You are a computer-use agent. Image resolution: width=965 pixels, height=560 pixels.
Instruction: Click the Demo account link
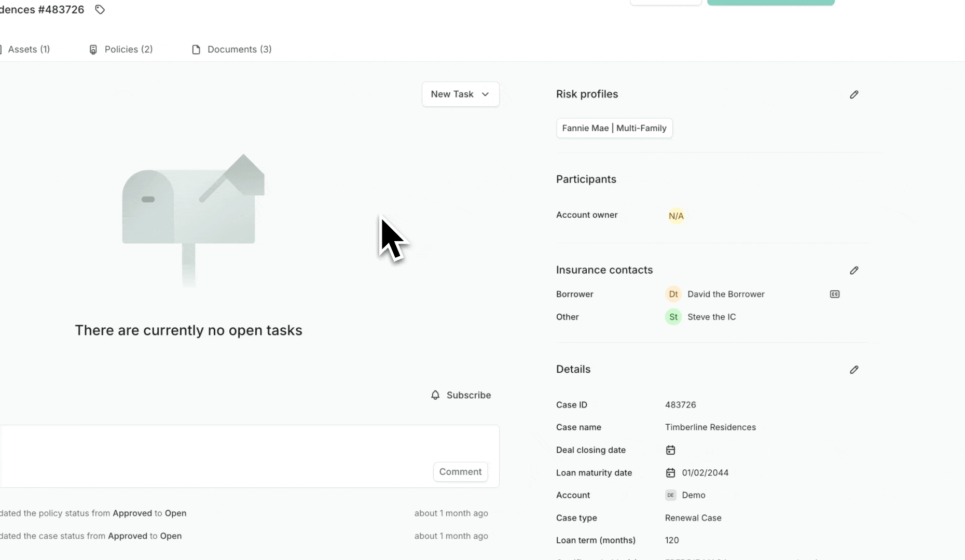pos(693,495)
